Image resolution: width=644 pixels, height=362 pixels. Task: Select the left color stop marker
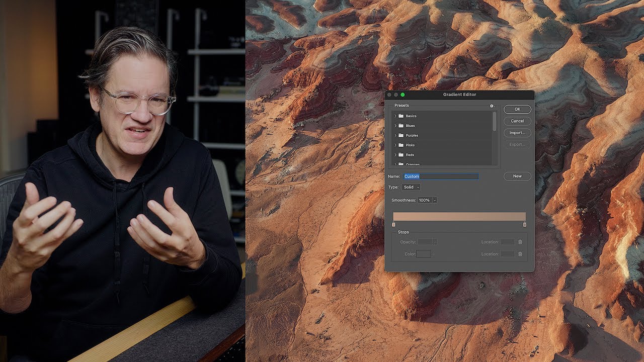click(393, 224)
